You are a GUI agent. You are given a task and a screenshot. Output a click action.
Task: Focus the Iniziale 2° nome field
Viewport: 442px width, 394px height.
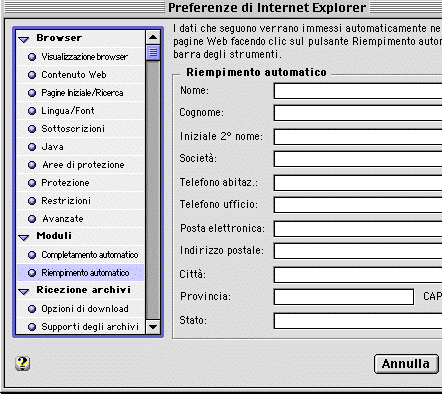click(x=358, y=137)
